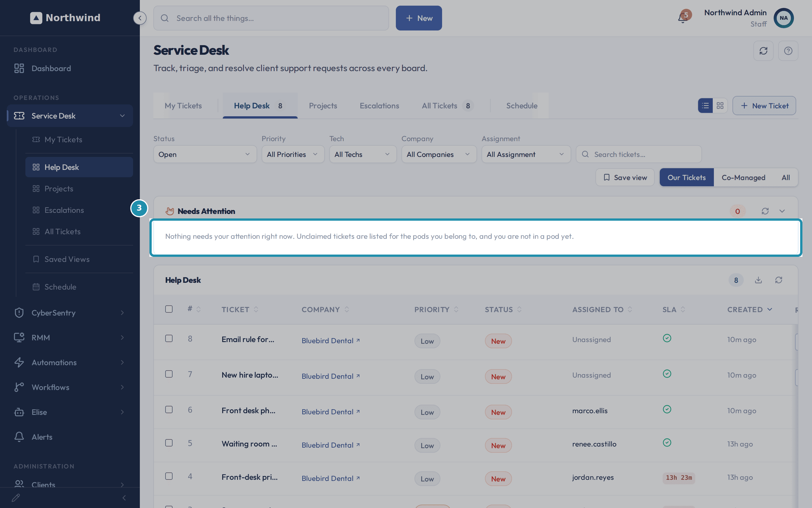Screen dimensions: 812x508
Task: Click the SLA check icon for ticket 8
Action: coord(667,338)
